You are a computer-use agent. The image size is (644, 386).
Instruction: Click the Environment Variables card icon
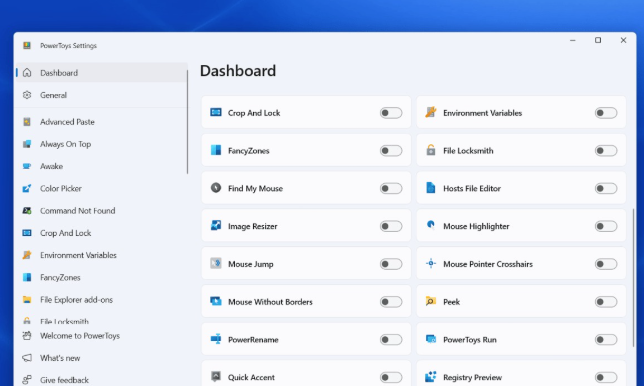coord(431,112)
